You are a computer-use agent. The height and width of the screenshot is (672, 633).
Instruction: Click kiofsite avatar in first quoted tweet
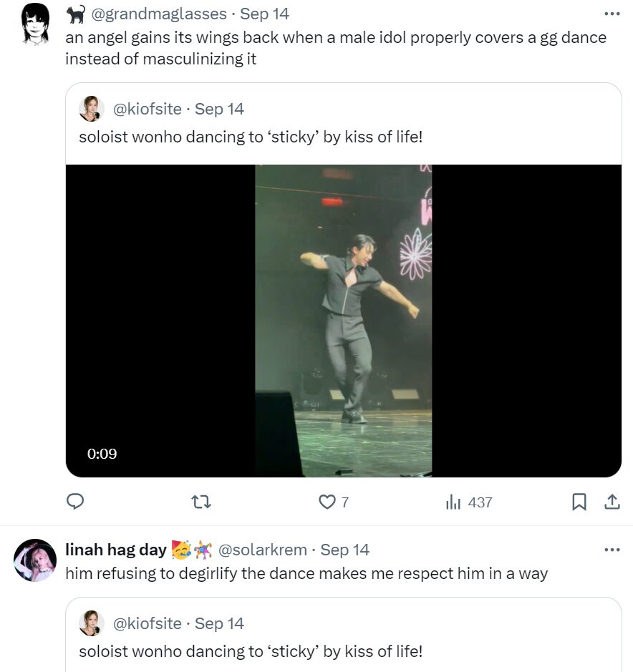coord(92,109)
